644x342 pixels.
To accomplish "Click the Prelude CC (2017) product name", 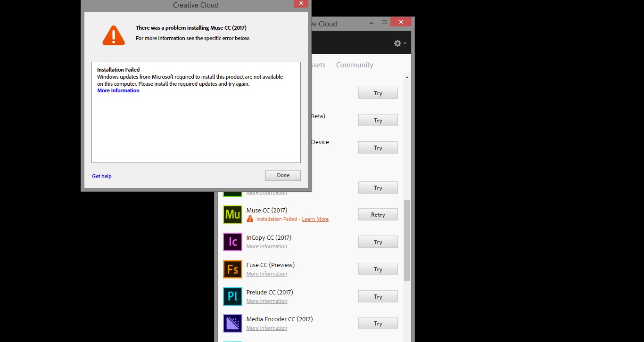I will point(270,292).
